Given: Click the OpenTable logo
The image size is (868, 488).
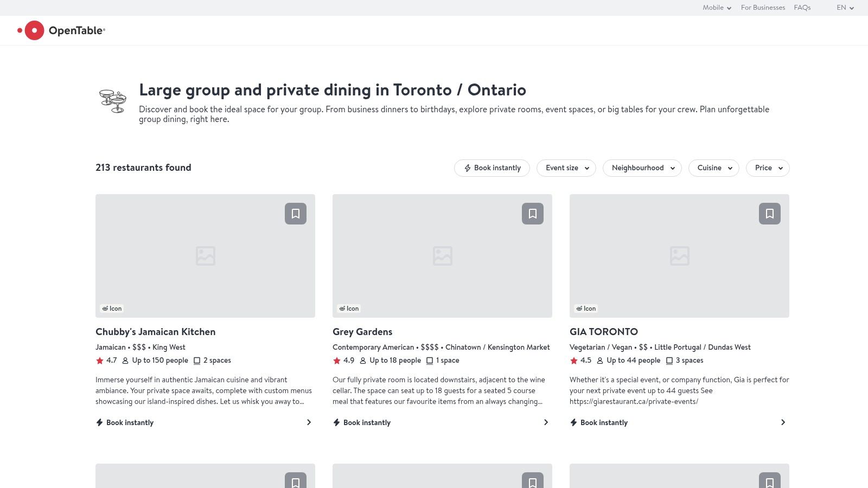Looking at the screenshot, I should pyautogui.click(x=61, y=30).
